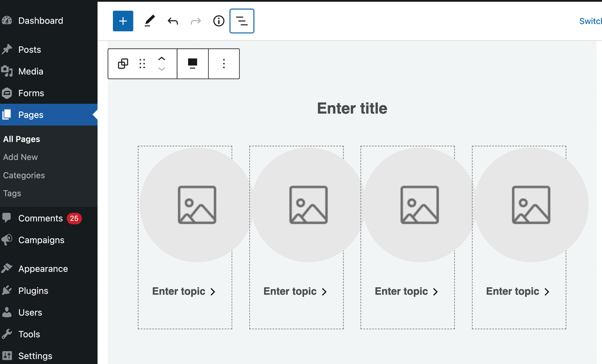Move block down with the down chevron
This screenshot has width=602, height=364.
pyautogui.click(x=162, y=69)
